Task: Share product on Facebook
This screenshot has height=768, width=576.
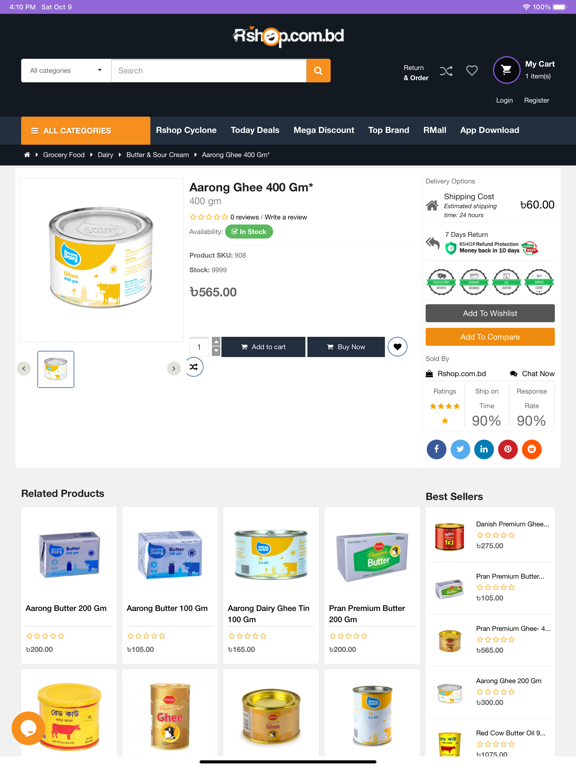Action: click(436, 449)
